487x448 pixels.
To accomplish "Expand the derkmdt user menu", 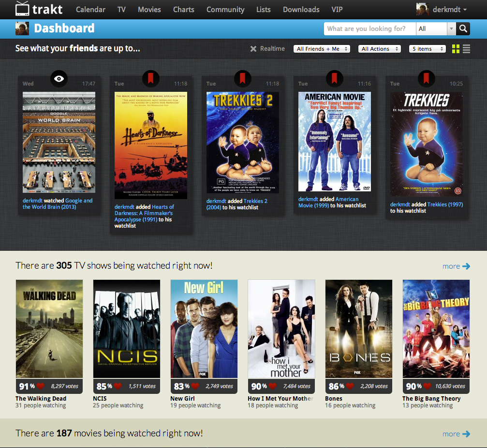I will pyautogui.click(x=450, y=10).
